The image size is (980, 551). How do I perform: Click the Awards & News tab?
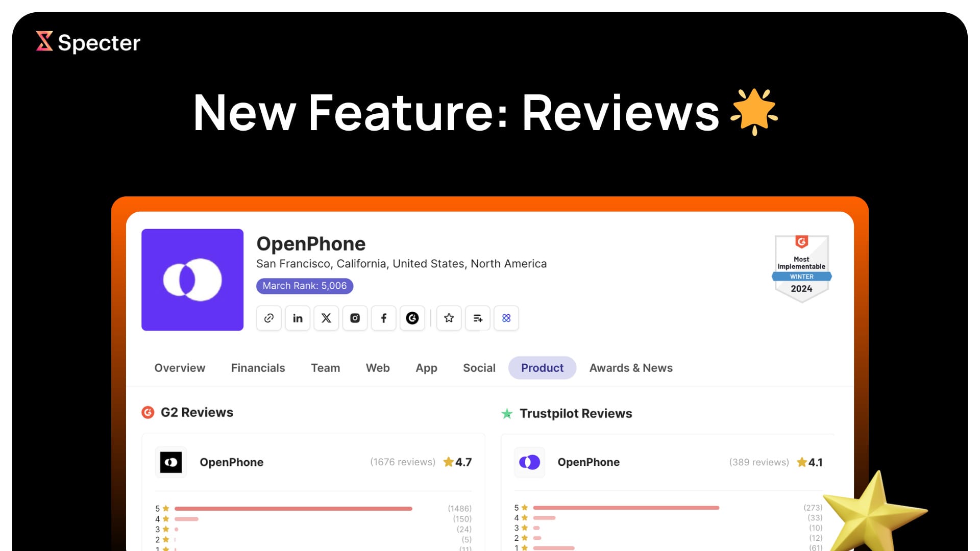[631, 367]
